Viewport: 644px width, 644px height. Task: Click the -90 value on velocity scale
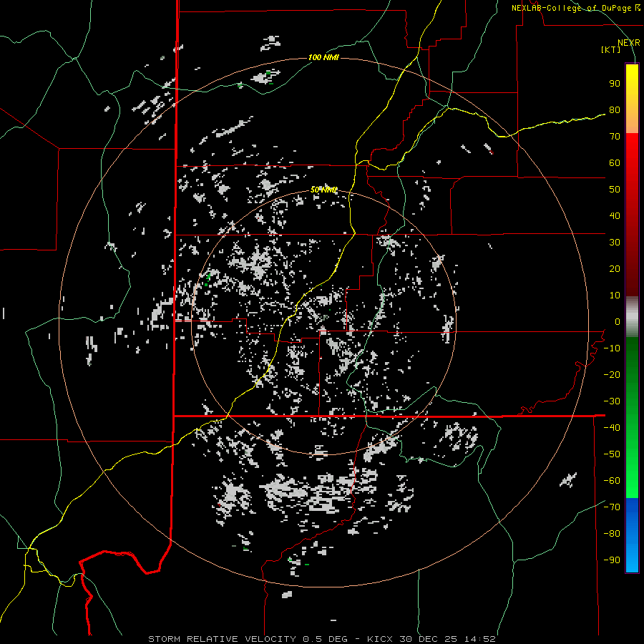click(x=612, y=560)
